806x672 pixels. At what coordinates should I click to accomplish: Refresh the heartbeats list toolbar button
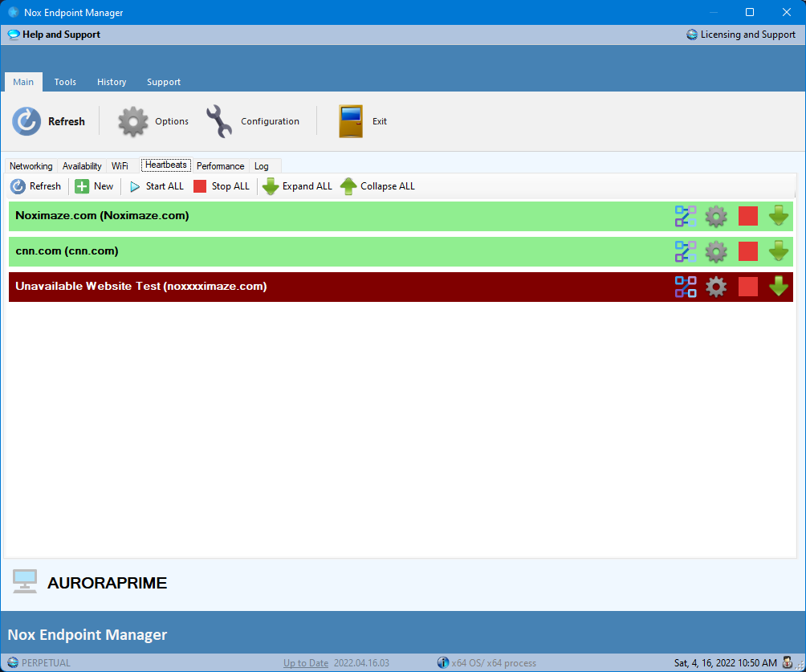(x=35, y=186)
